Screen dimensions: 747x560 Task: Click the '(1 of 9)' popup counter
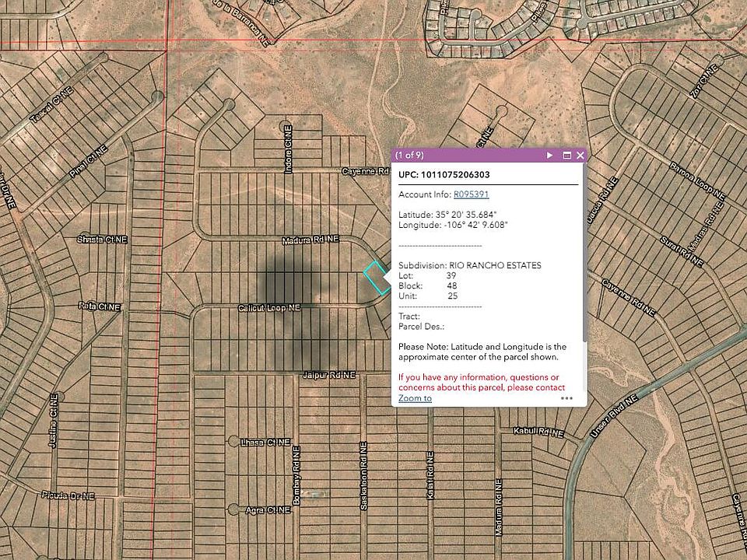pos(409,156)
